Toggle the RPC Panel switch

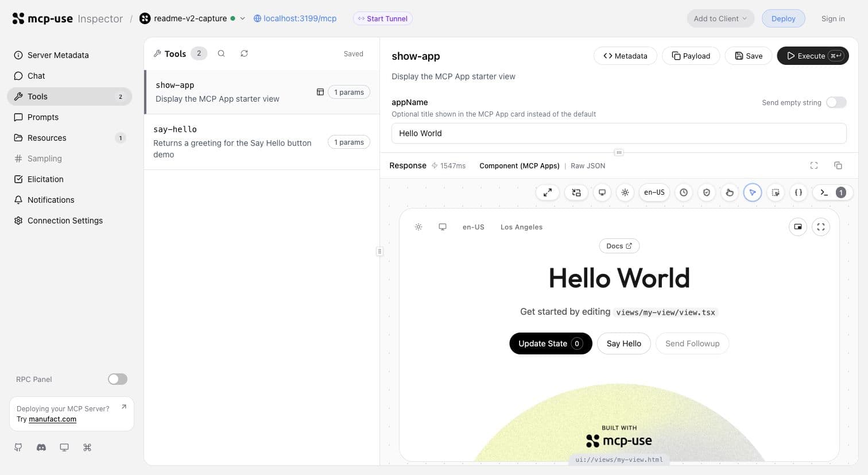[118, 379]
